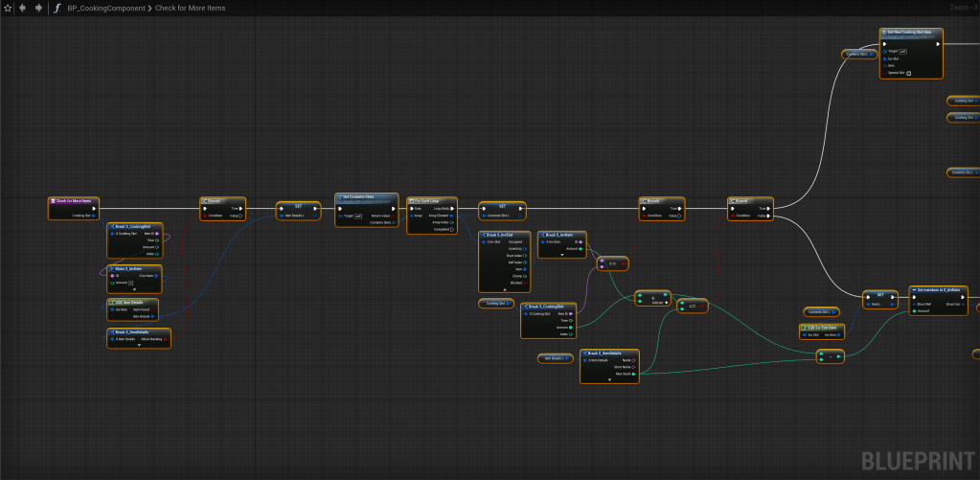Toggle the Special Slot checkbox
The width and height of the screenshot is (980, 480).
pos(908,73)
